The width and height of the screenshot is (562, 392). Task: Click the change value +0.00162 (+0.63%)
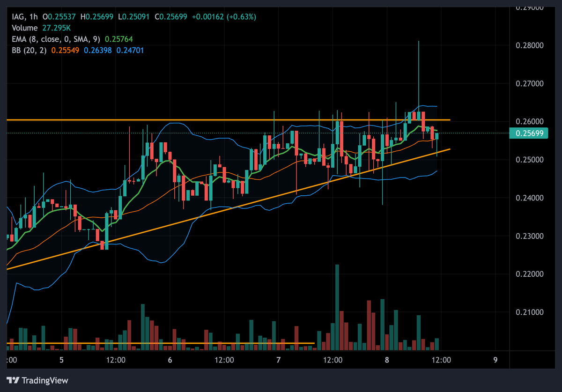pos(224,17)
